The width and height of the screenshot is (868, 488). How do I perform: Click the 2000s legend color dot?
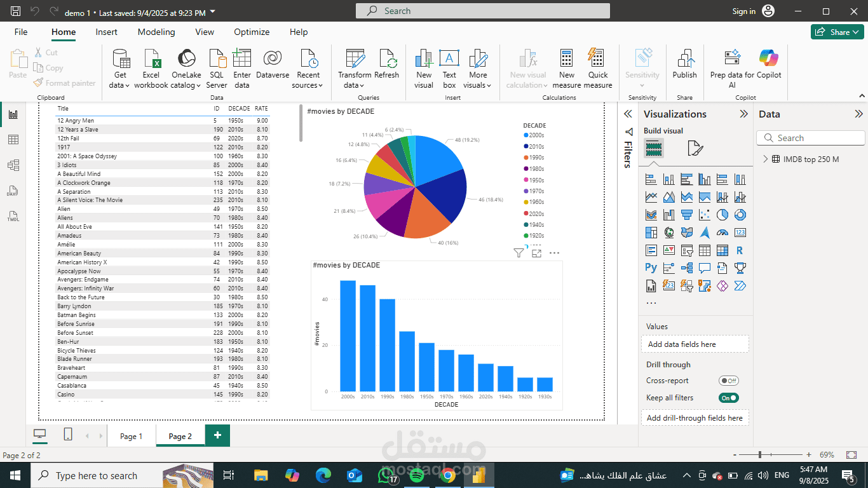(x=526, y=135)
